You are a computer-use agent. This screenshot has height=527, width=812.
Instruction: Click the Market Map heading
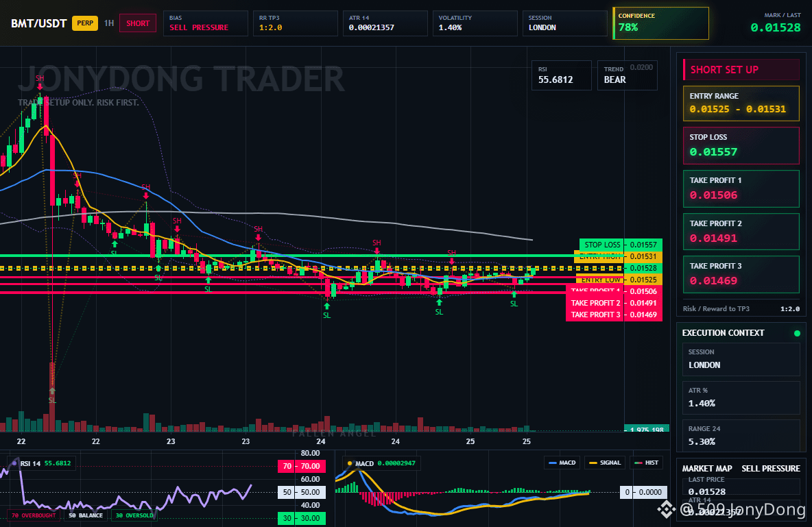(x=707, y=469)
